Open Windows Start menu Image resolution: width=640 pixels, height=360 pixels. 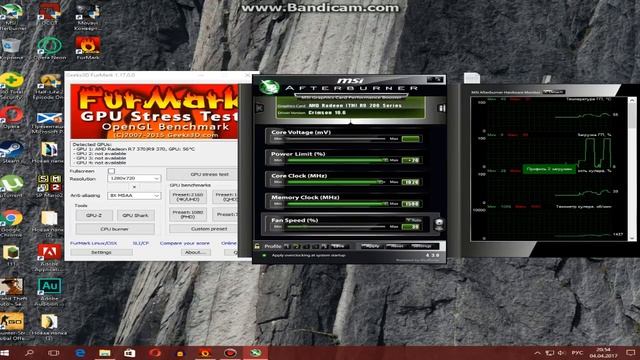[x=5, y=352]
